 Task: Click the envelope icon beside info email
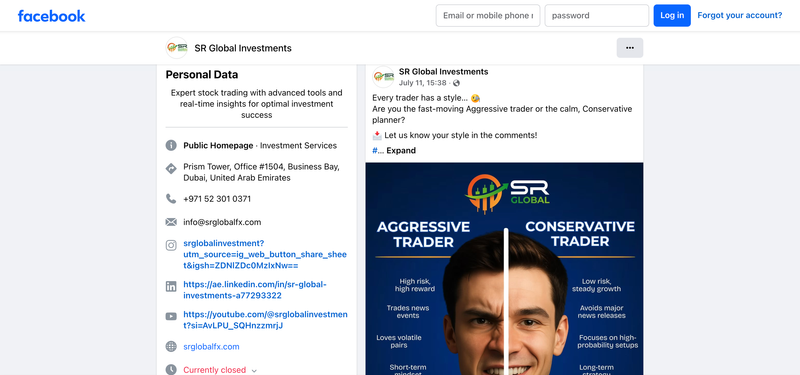click(171, 222)
